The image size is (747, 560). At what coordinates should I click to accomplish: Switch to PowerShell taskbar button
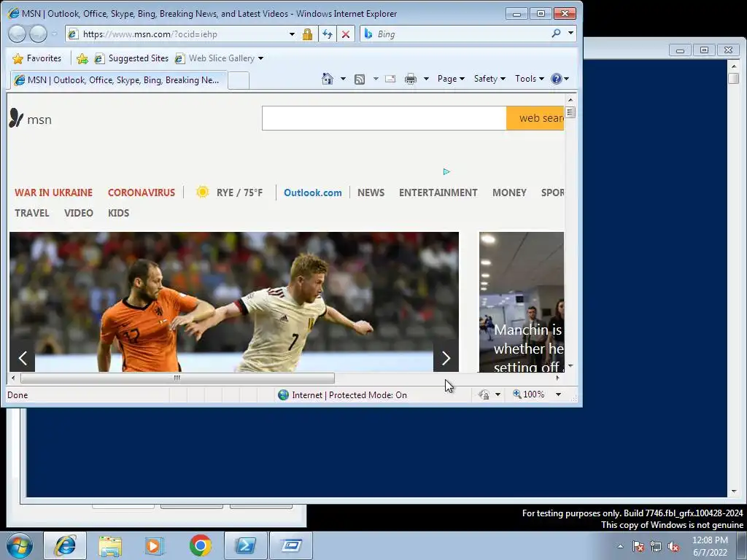[x=246, y=545]
